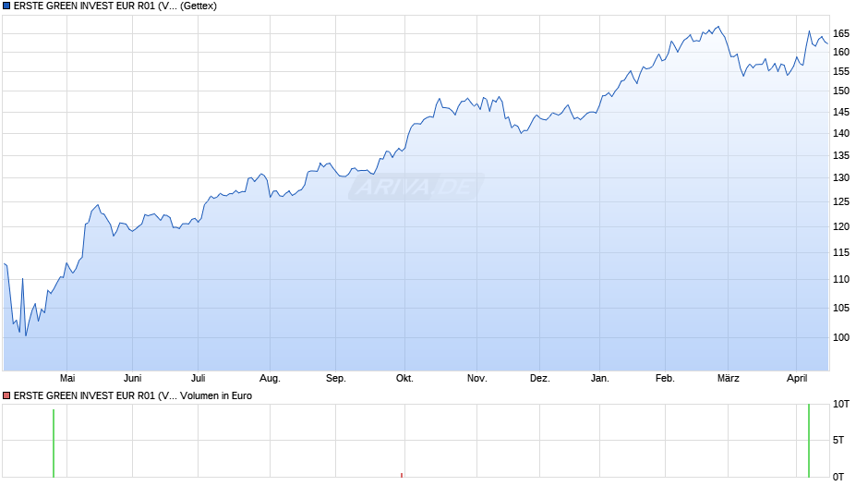Image resolution: width=868 pixels, height=486 pixels.
Task: Click the 100 price axis value
Action: click(841, 337)
